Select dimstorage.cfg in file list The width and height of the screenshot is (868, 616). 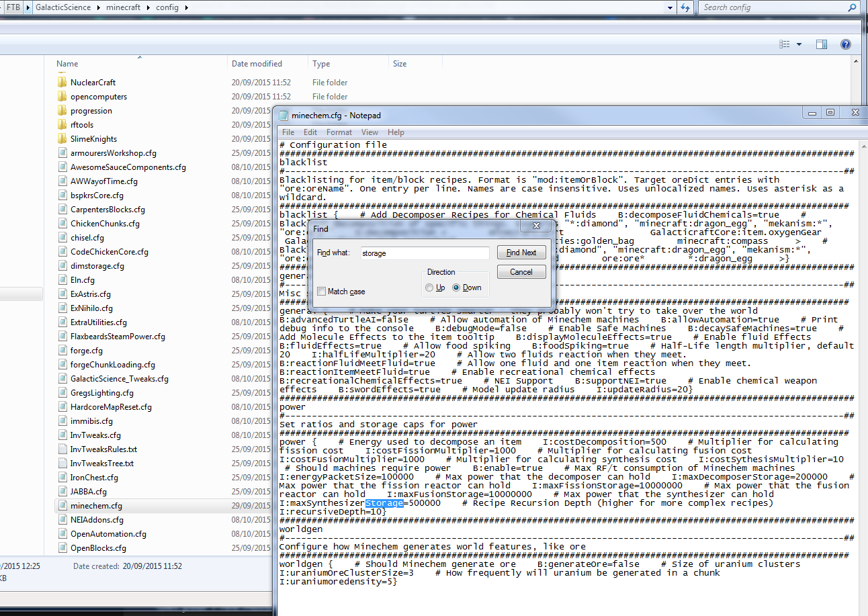(97, 266)
